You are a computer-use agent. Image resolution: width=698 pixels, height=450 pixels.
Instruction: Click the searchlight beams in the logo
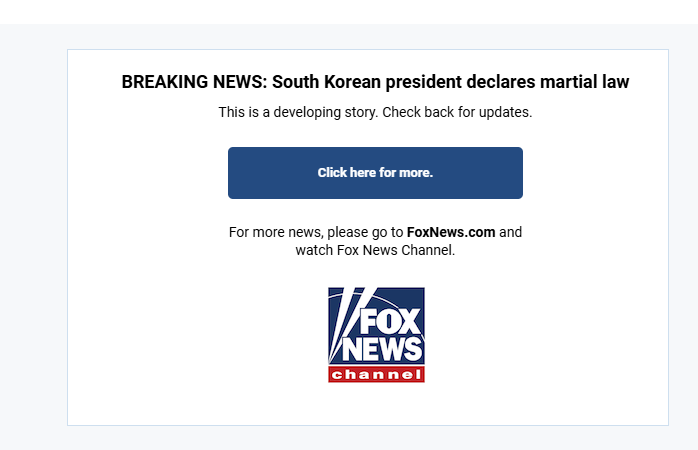tap(345, 320)
